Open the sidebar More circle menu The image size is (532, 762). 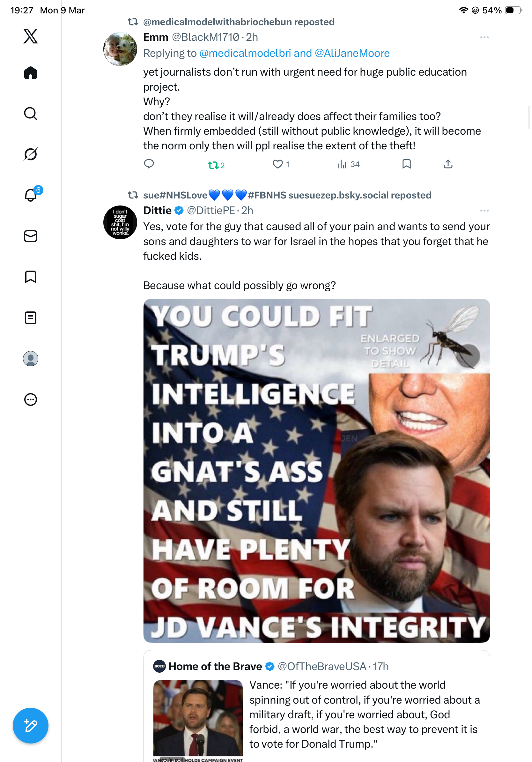tap(31, 400)
